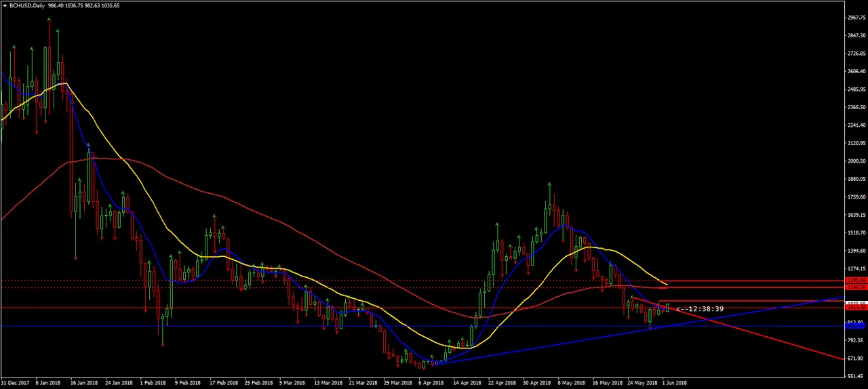Viewport: 868px width, 389px height.
Task: Select the red price level label 1195.66
Action: tap(855, 281)
